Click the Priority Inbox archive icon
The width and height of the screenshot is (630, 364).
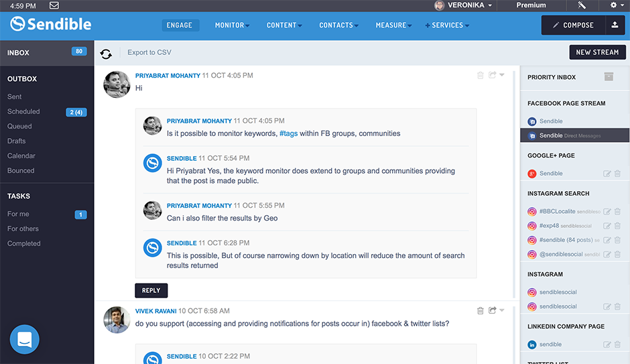609,76
